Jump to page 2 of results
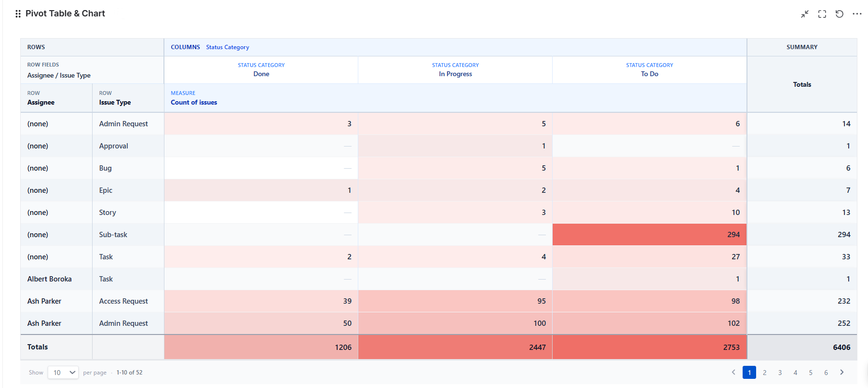This screenshot has height=388, width=868. 765,373
